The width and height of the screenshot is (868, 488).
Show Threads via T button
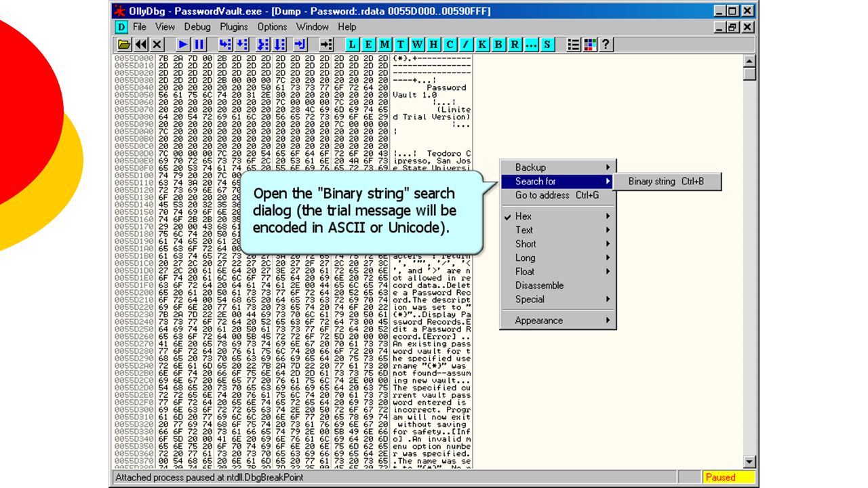click(401, 45)
